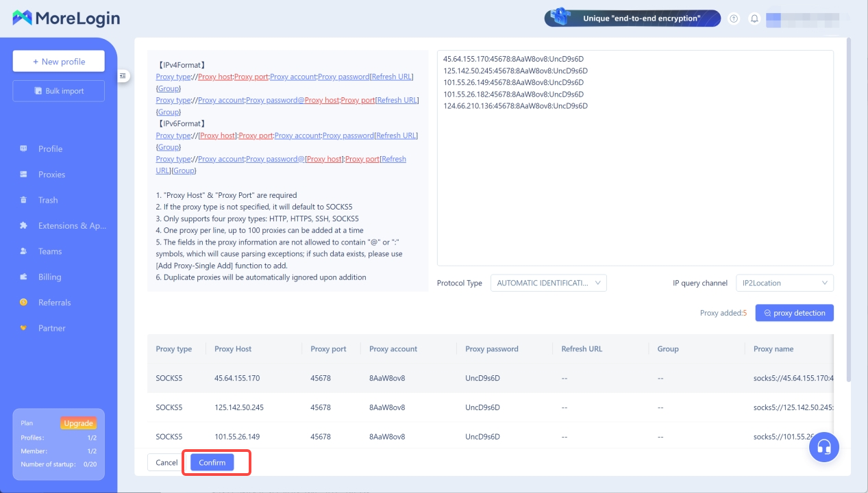Click inside the proxy list text area
868x493 pixels.
coord(635,157)
